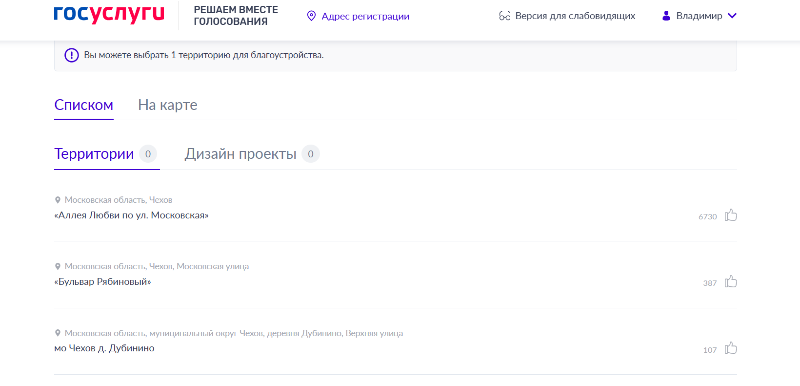800x386 pixels.
Task: Like «Бульвар Рябиновый» with thumbs-up icon
Action: (731, 281)
